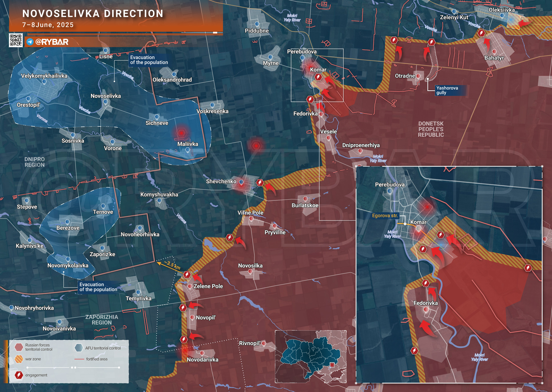
Task: Click the Novoselivka settlement marker
Action: (106, 102)
